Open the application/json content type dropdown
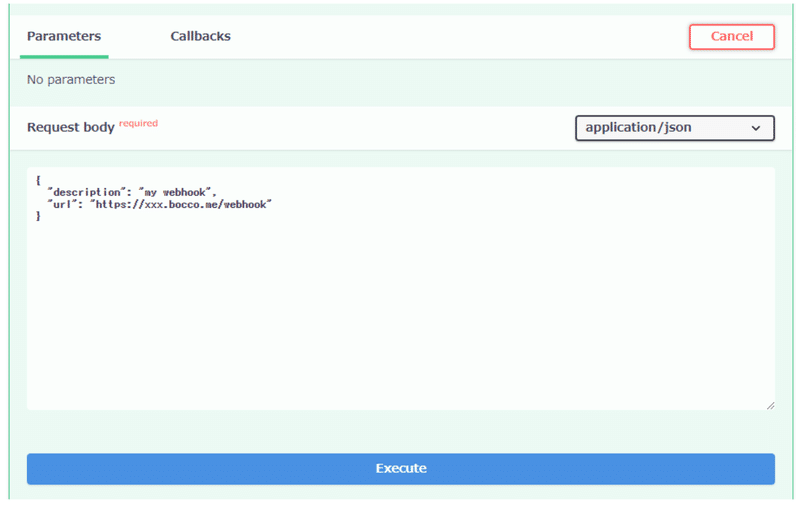Image resolution: width=800 pixels, height=505 pixels. click(674, 128)
